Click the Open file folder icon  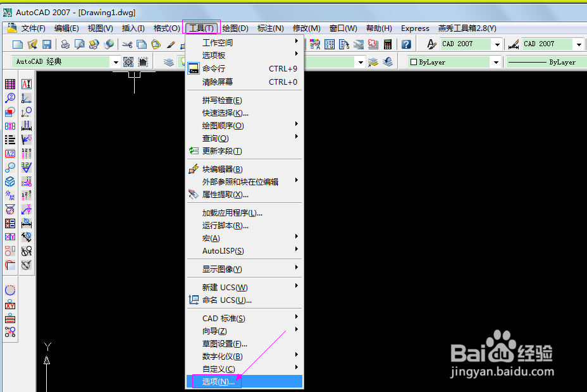click(x=32, y=44)
